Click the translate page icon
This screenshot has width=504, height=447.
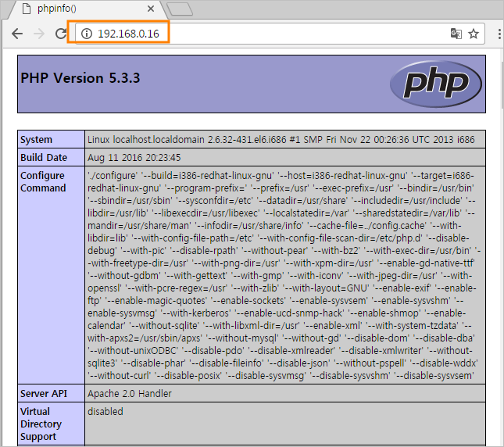coord(456,34)
